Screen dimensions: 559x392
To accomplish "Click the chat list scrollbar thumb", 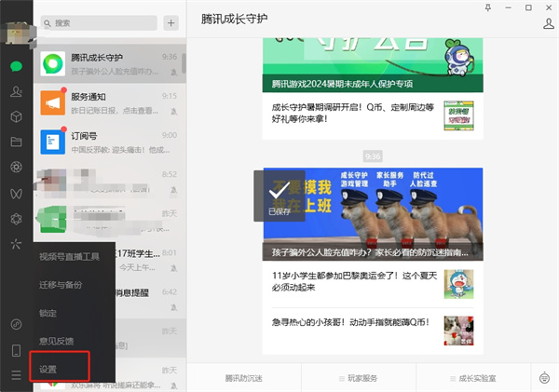I will tap(184, 63).
